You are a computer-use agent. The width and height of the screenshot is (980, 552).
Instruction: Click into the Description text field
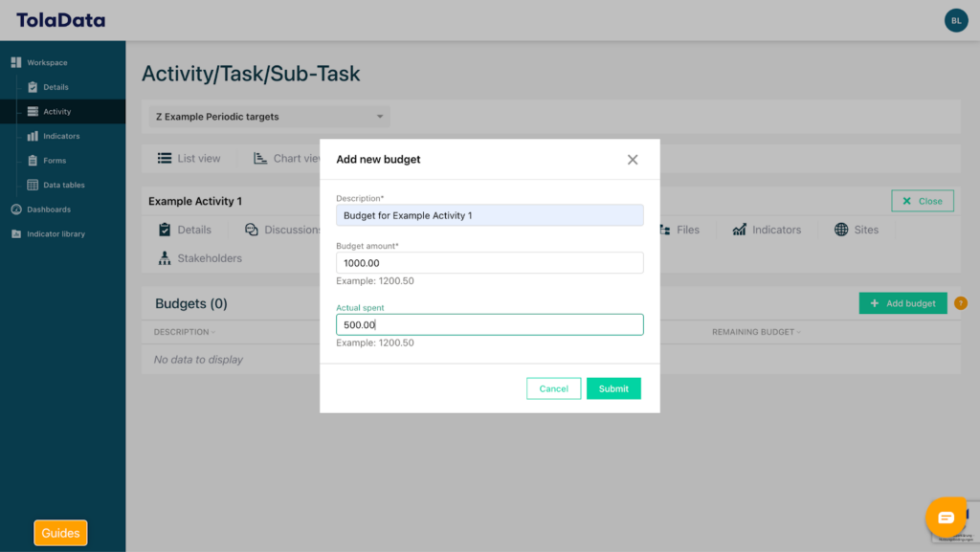[489, 215]
